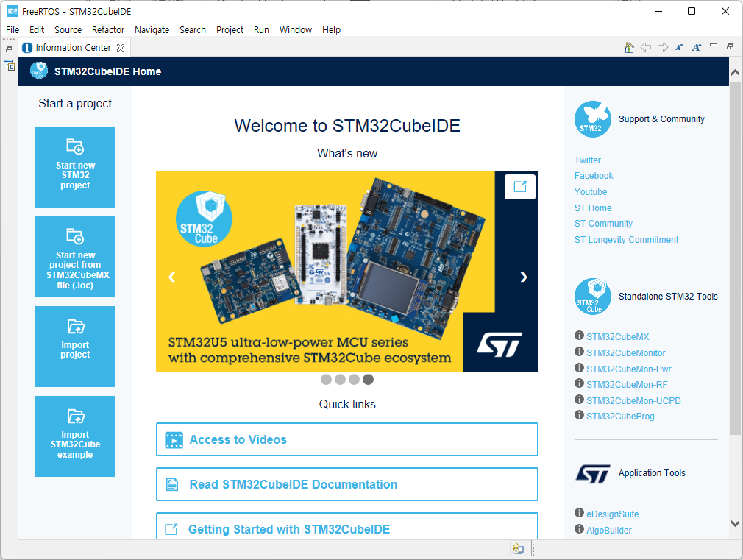Click info icon next to STM32CubeMon-UCPD

(579, 400)
